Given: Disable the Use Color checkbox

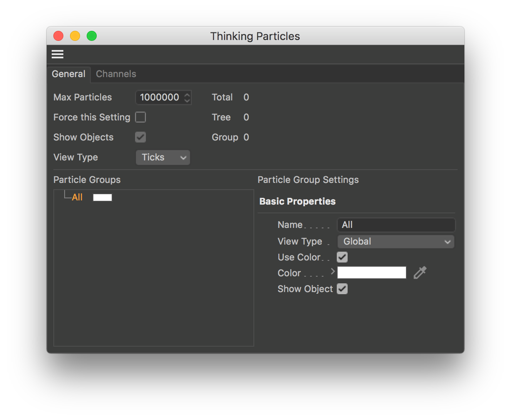Looking at the screenshot, I should [x=342, y=257].
